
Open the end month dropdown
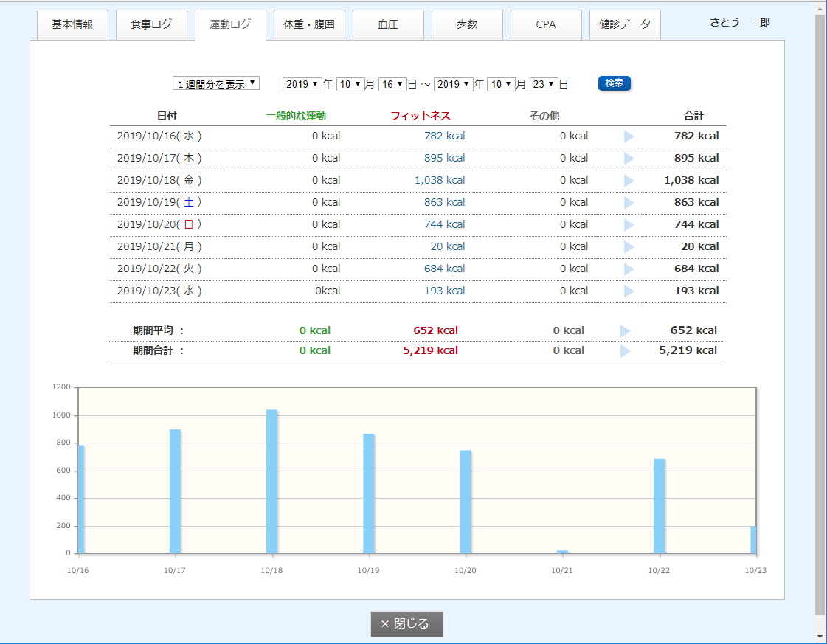501,84
